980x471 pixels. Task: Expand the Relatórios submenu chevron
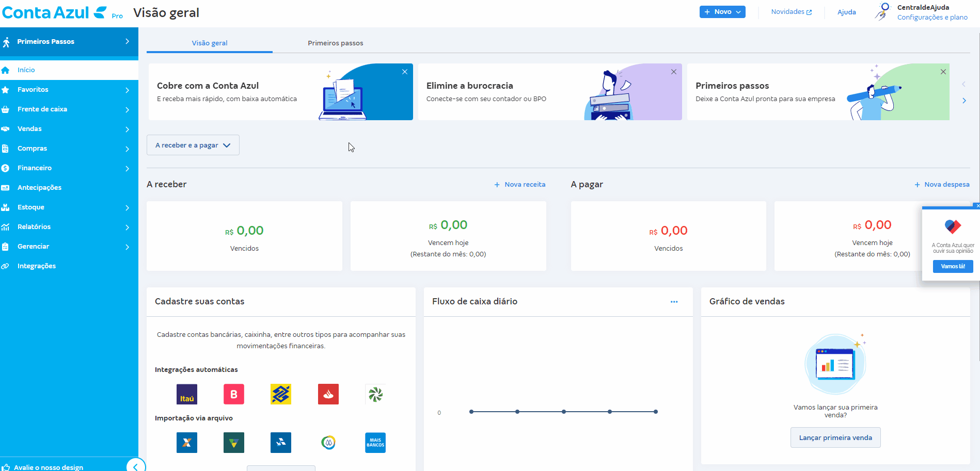click(127, 227)
